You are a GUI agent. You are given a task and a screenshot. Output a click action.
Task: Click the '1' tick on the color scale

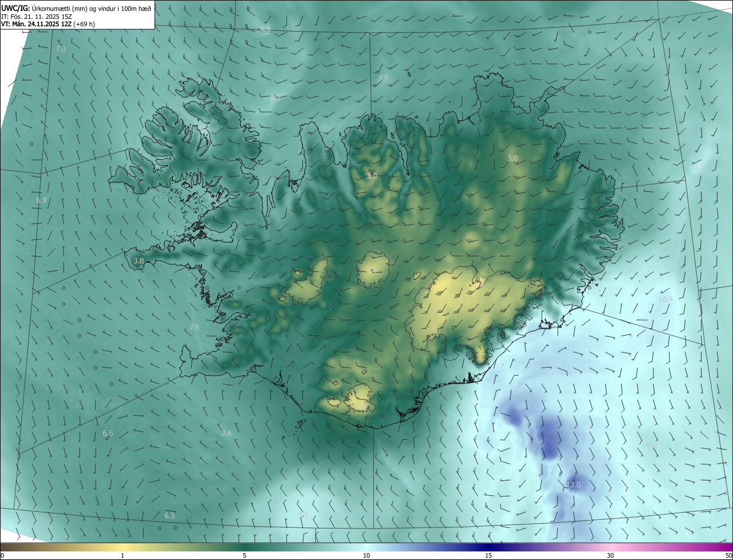coord(123,555)
